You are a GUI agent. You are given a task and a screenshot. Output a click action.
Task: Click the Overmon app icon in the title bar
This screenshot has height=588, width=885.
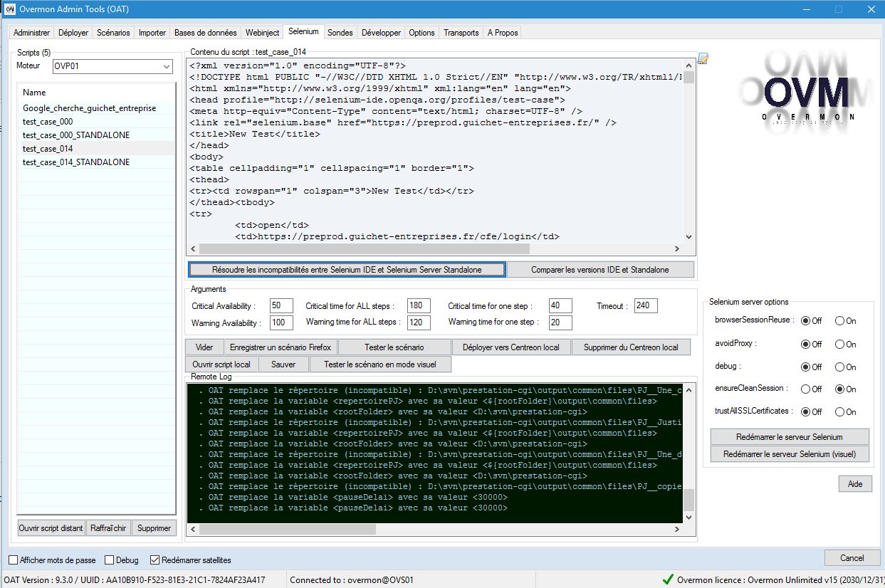(9, 9)
